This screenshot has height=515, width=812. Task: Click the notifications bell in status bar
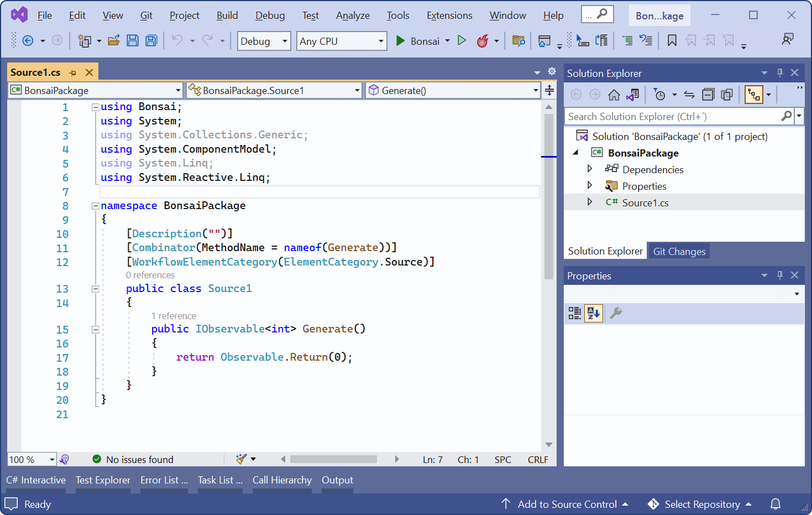776,504
